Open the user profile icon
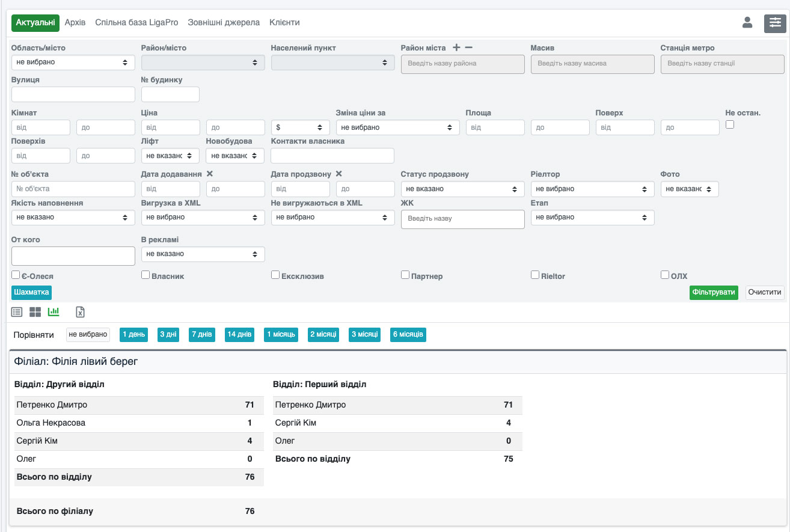790x532 pixels. [x=747, y=23]
